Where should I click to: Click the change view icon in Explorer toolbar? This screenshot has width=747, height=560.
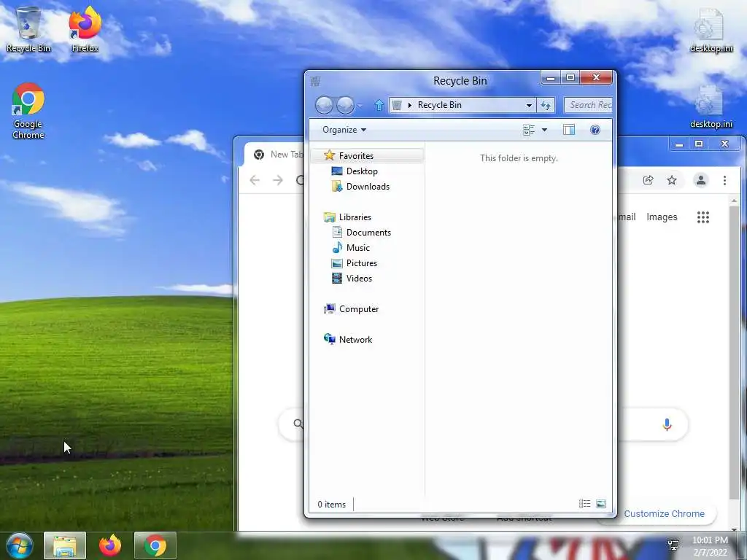pyautogui.click(x=529, y=130)
